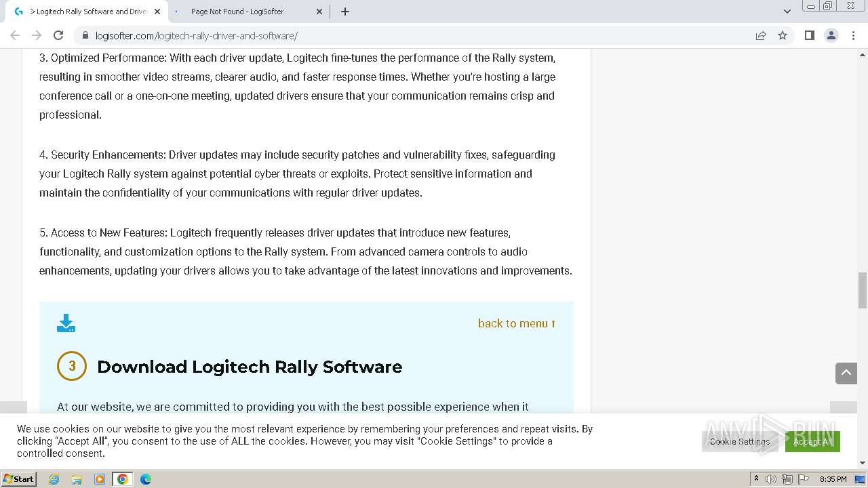The height and width of the screenshot is (488, 868).
Task: Close the Page Not Found tab
Action: coord(319,12)
